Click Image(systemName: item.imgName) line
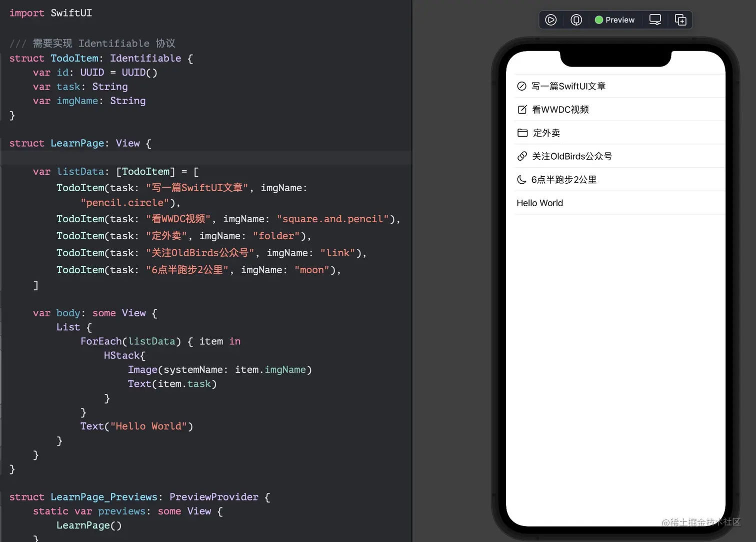The image size is (756, 542). pyautogui.click(x=219, y=369)
